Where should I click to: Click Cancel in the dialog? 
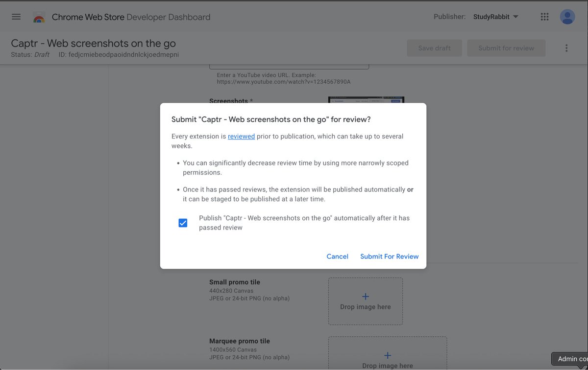[338, 256]
